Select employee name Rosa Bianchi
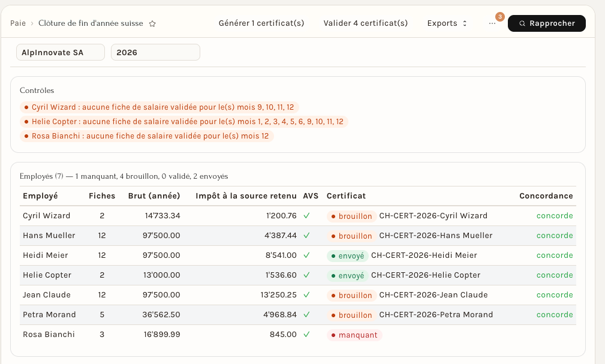Image resolution: width=605 pixels, height=364 pixels. [49, 334]
